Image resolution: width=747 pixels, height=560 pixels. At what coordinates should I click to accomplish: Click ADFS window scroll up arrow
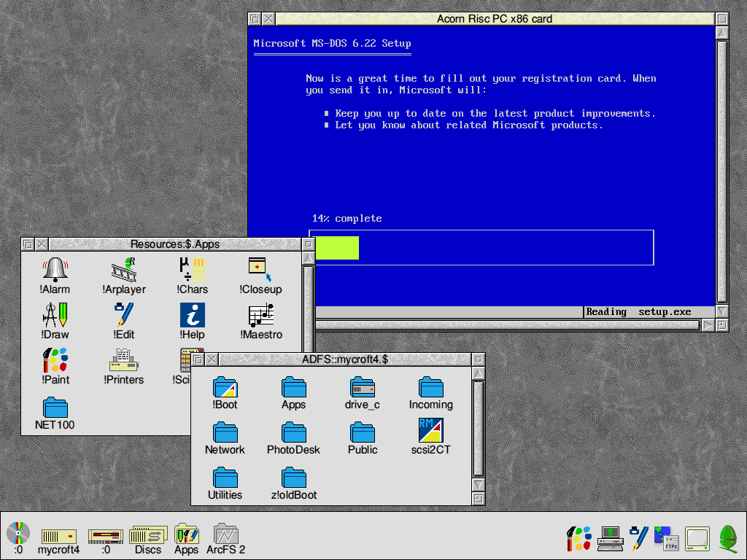point(479,373)
